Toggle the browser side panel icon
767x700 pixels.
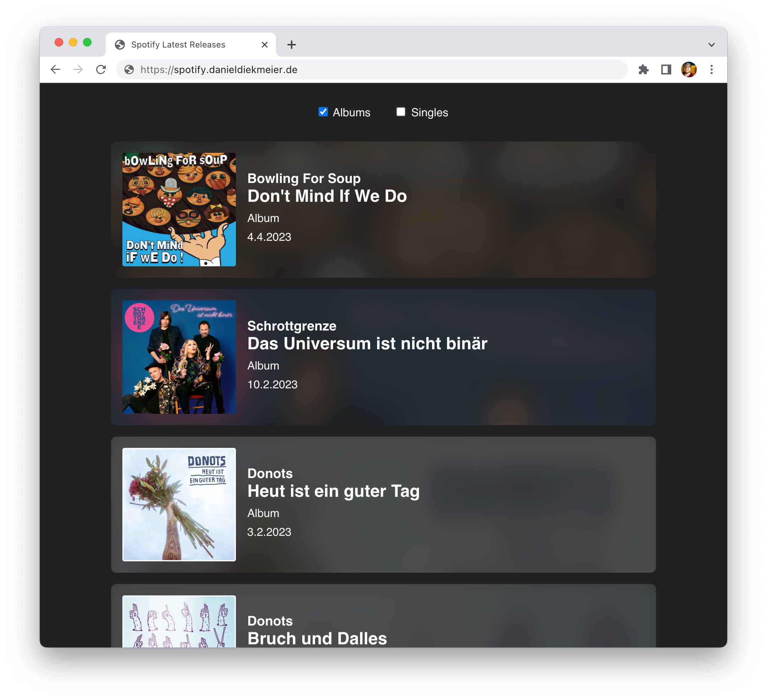click(666, 70)
